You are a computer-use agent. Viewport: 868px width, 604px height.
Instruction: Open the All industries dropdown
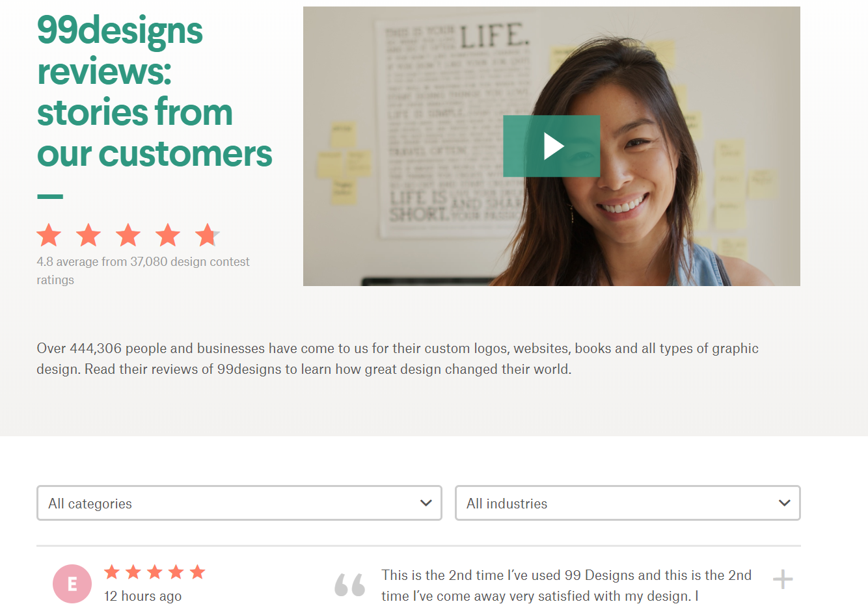[628, 503]
